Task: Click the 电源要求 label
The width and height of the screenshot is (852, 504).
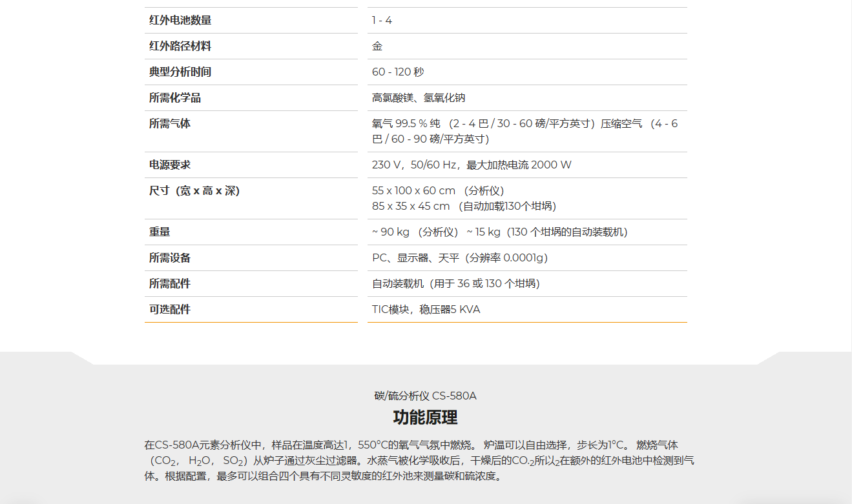Action: 170,165
